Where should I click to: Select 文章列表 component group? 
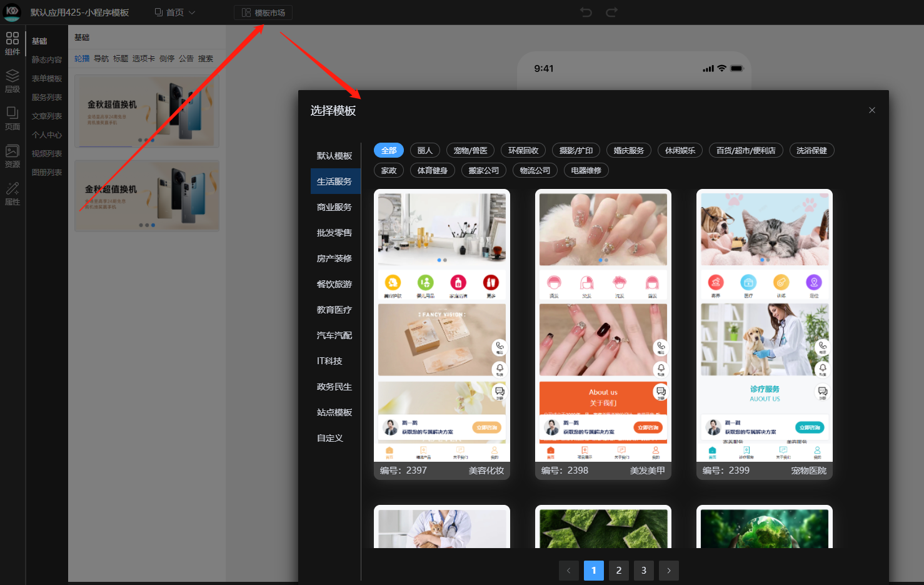pyautogui.click(x=47, y=116)
